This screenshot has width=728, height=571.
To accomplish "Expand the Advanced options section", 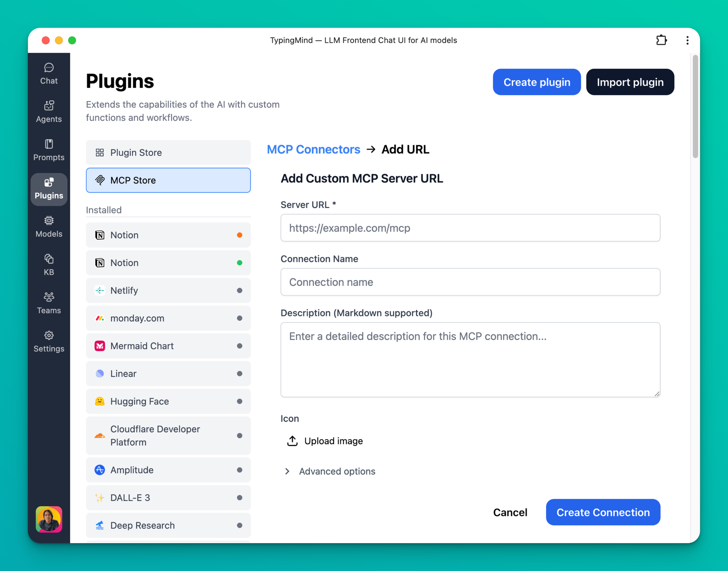I will tap(330, 471).
